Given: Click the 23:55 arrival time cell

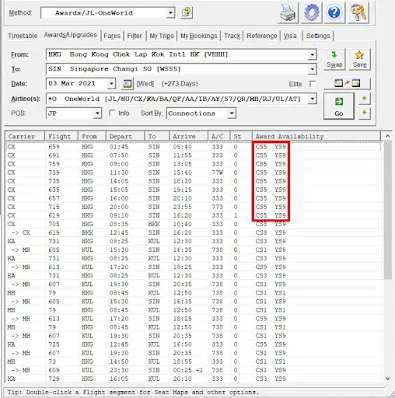Looking at the screenshot, I should coord(182,207).
